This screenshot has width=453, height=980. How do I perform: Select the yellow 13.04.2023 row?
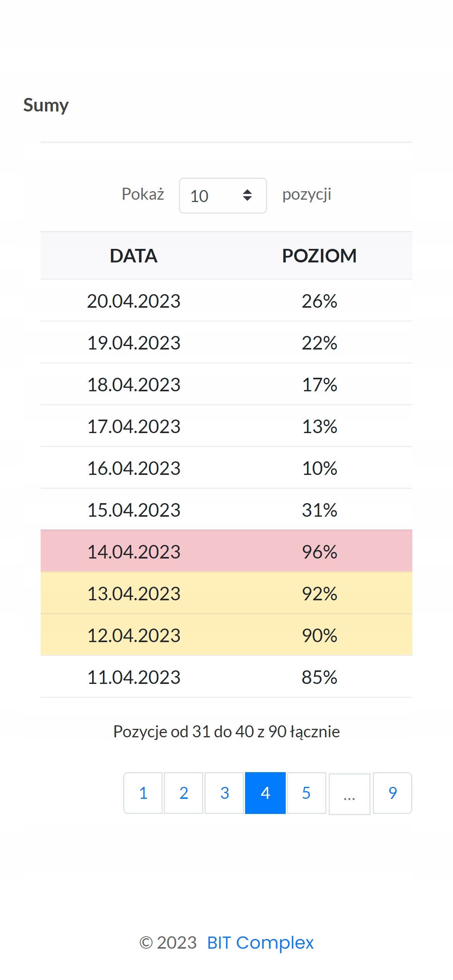click(226, 593)
